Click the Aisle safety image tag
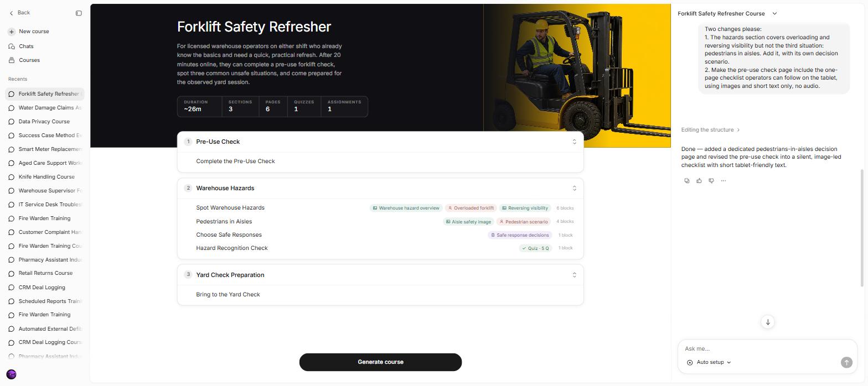This screenshot has width=868, height=386. (x=468, y=222)
